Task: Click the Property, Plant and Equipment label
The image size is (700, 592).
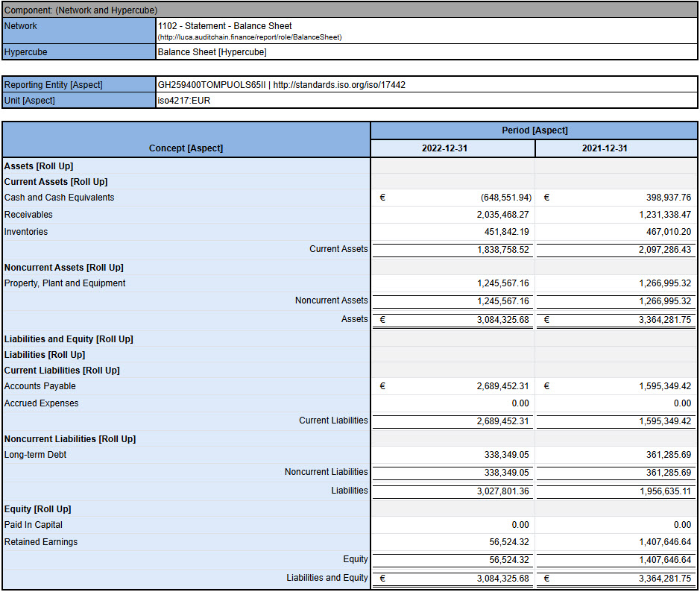Action: (65, 283)
